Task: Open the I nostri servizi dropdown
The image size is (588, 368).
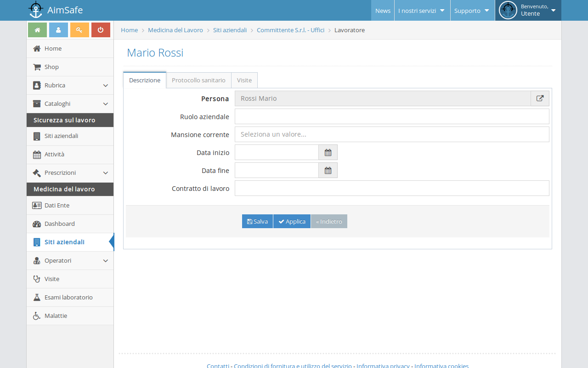Action: click(x=422, y=10)
